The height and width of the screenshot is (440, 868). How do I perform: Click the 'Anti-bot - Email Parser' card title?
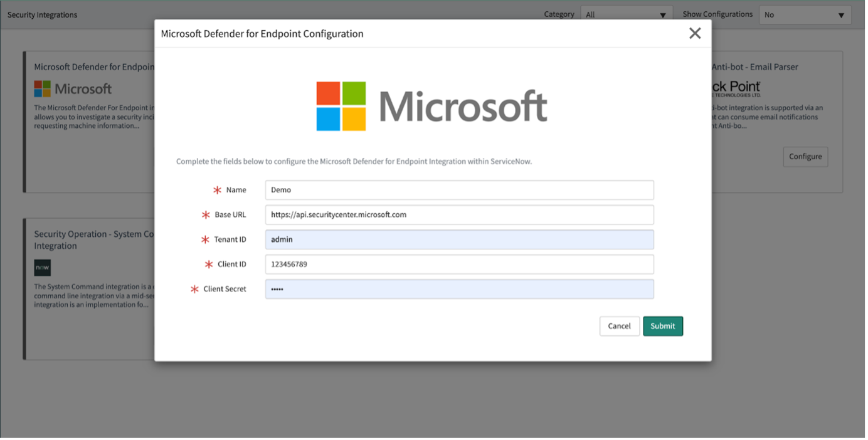click(755, 66)
